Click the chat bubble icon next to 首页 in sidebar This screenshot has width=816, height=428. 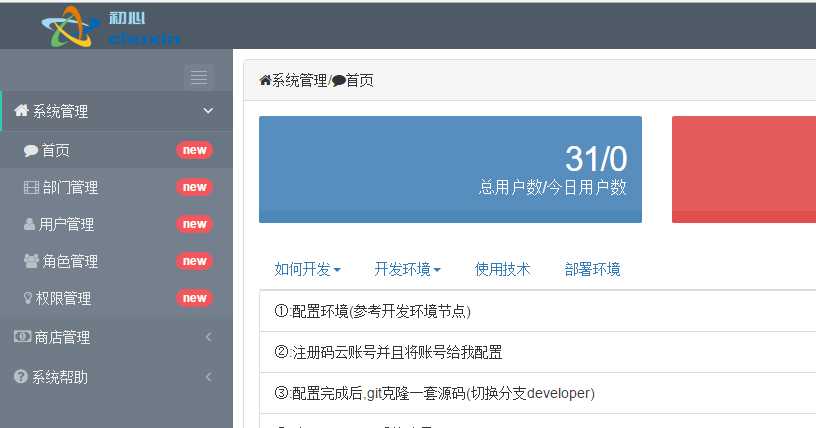click(31, 150)
